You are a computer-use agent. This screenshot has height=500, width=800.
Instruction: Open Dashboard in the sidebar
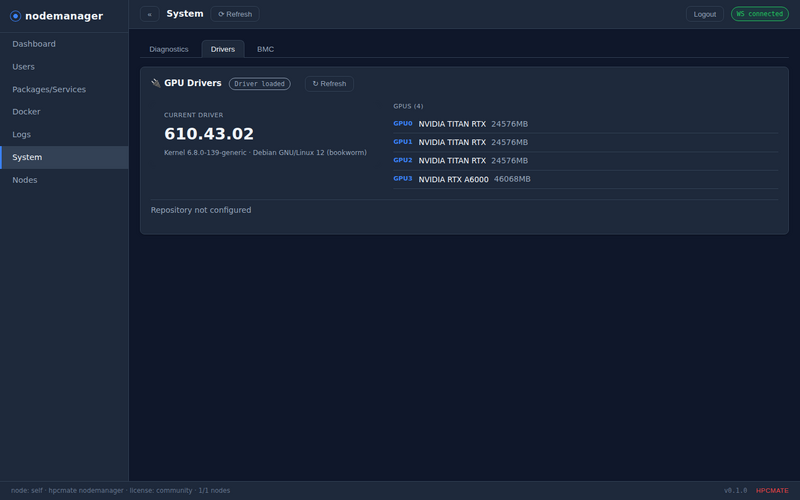pos(64,44)
